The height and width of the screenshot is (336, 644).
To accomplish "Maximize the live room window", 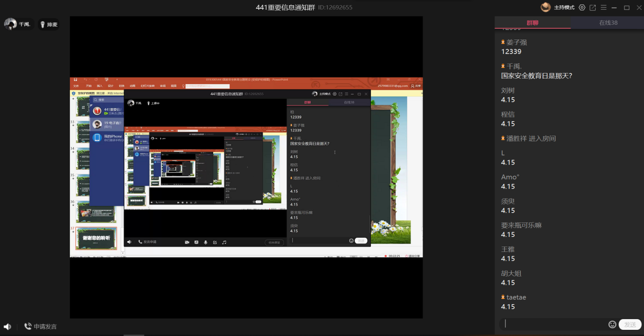I will click(x=627, y=8).
